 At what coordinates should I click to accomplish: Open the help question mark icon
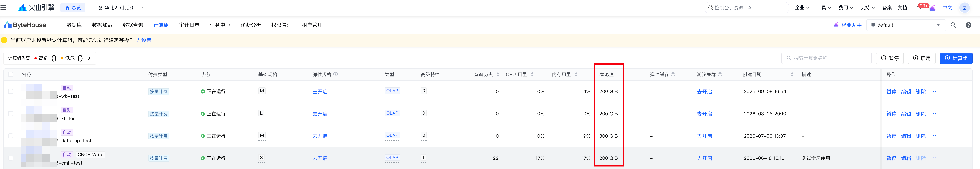[969, 25]
